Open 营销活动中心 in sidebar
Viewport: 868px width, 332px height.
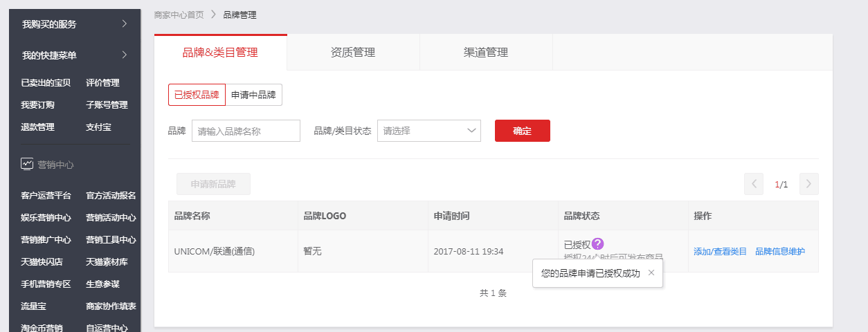tap(111, 218)
